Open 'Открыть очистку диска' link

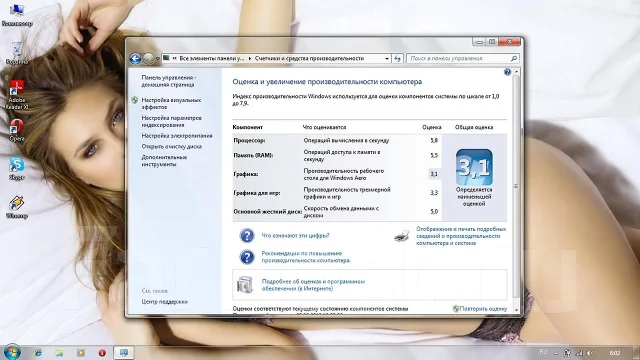pyautogui.click(x=171, y=147)
